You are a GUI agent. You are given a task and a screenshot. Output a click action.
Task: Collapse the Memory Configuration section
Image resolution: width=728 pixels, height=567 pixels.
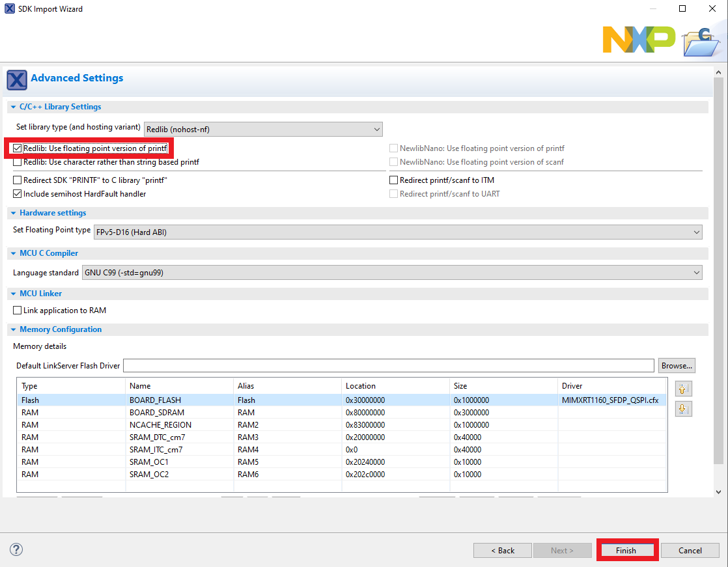[13, 329]
